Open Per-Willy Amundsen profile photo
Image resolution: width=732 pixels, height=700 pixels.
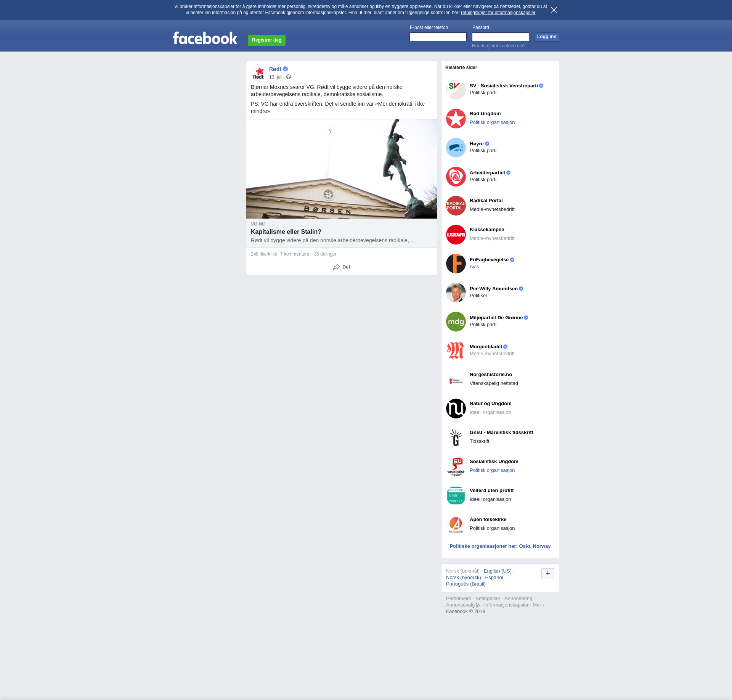tap(456, 293)
